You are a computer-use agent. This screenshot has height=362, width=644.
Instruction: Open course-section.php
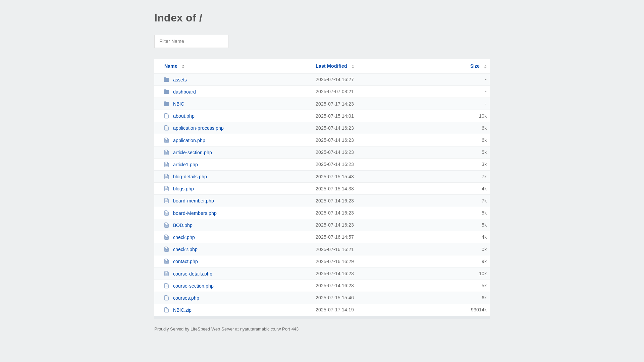pyautogui.click(x=193, y=286)
